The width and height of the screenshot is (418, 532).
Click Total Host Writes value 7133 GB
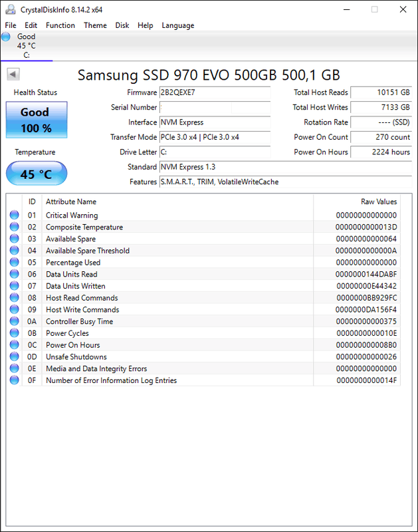click(x=381, y=107)
